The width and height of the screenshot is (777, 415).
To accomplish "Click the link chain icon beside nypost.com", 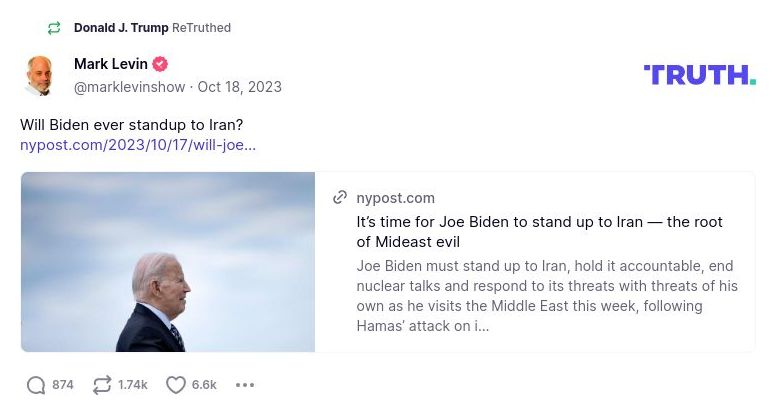I will coord(340,198).
